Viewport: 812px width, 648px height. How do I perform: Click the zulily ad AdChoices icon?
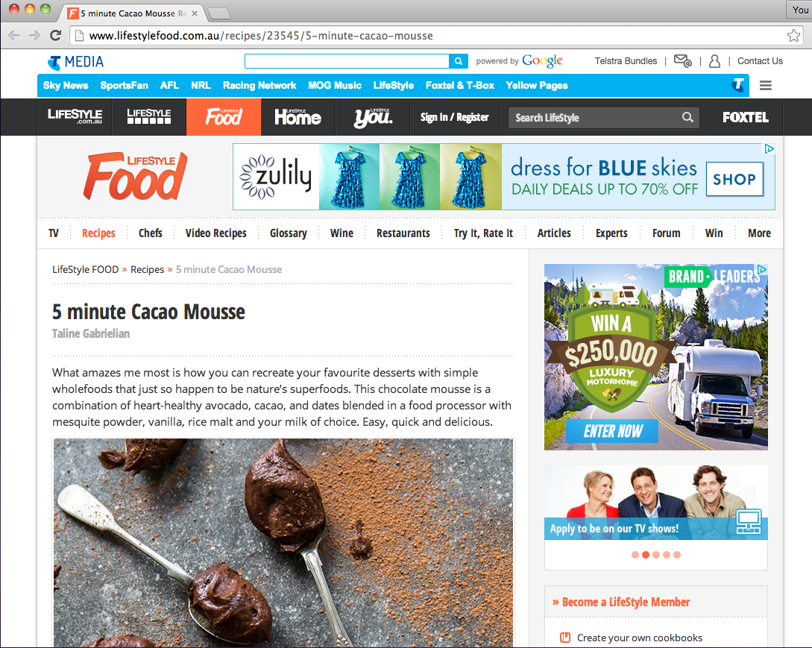(769, 149)
